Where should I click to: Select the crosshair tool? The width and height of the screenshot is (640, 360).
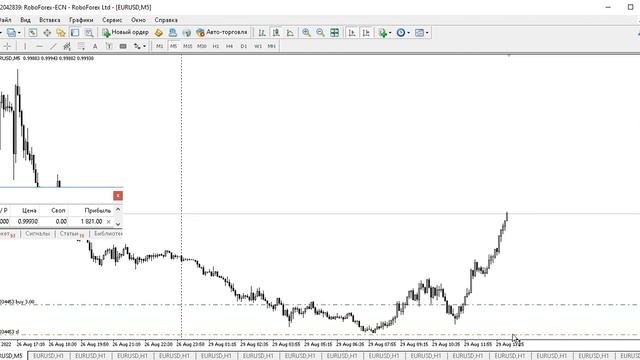(7, 46)
